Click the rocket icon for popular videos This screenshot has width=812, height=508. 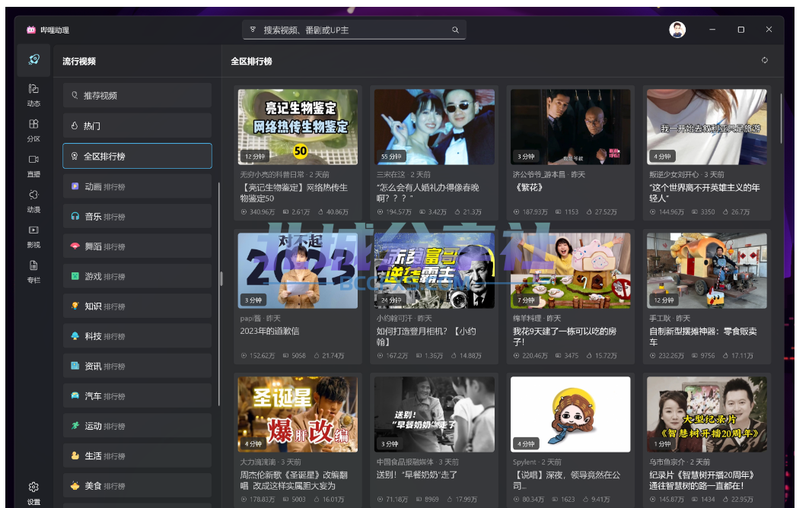[x=33, y=60]
